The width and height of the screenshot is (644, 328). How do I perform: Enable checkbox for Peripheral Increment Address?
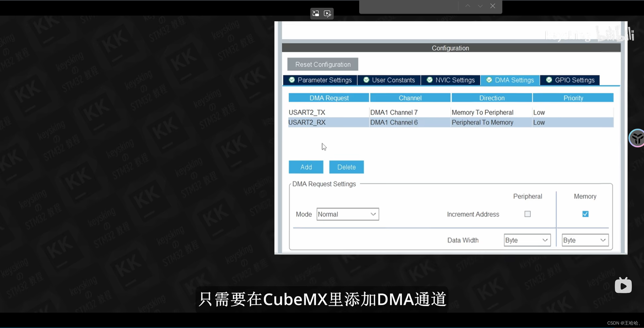pyautogui.click(x=527, y=214)
